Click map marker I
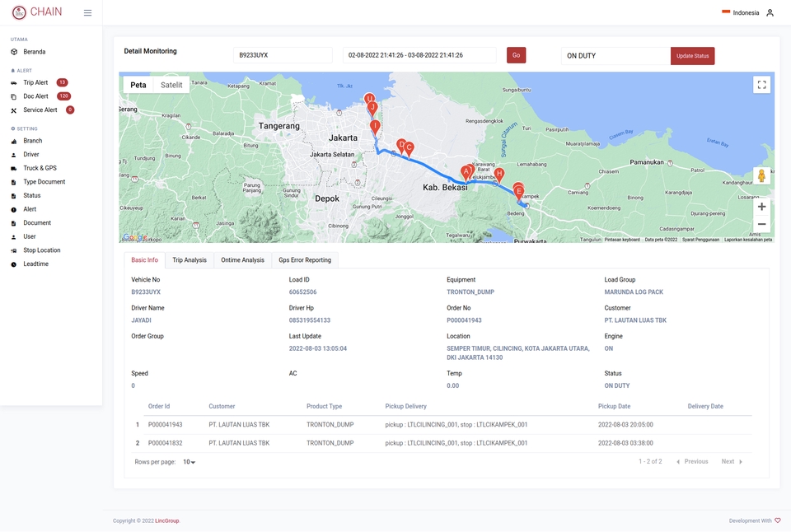This screenshot has width=791, height=532. (375, 127)
